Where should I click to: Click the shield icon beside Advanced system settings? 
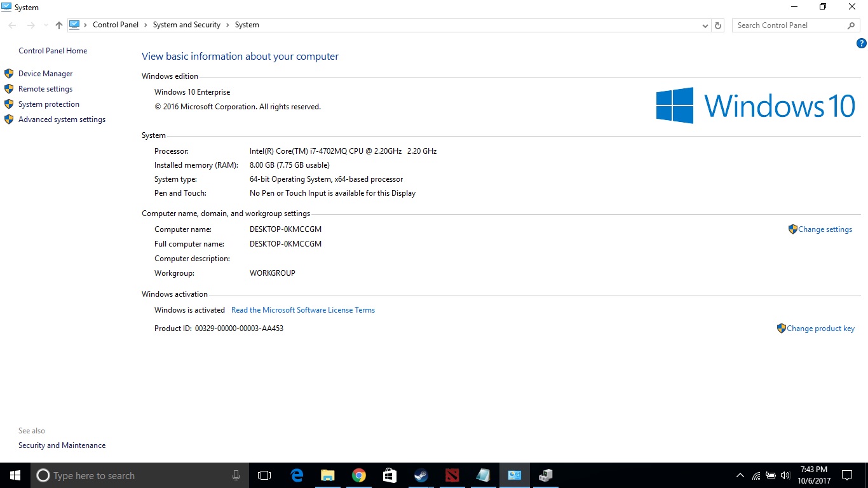point(9,119)
